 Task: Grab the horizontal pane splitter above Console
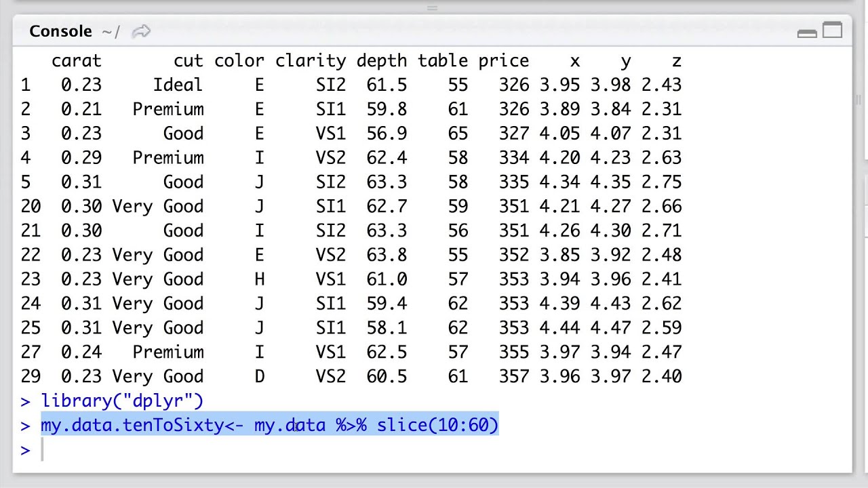point(432,8)
